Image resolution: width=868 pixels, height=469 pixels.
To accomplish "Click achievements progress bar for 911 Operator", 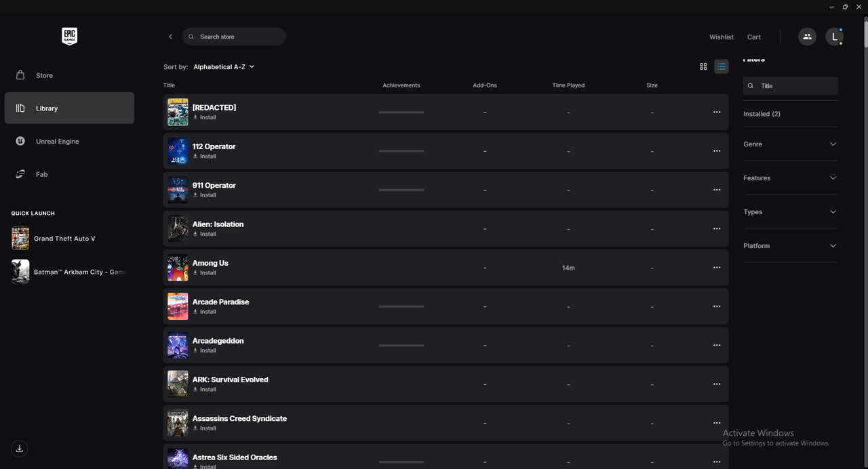I will (401, 190).
